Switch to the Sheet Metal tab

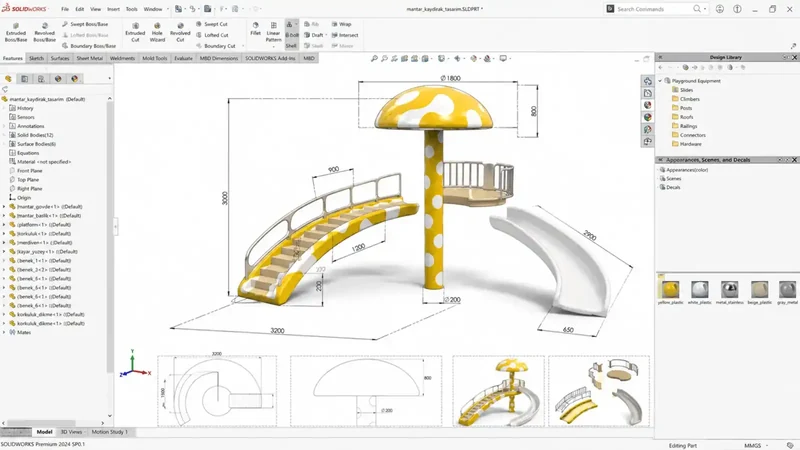pyautogui.click(x=90, y=58)
